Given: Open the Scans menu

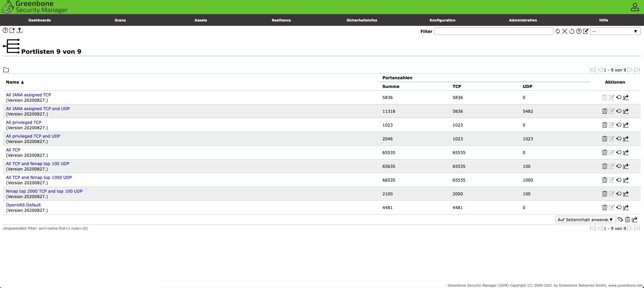Looking at the screenshot, I should [x=120, y=20].
